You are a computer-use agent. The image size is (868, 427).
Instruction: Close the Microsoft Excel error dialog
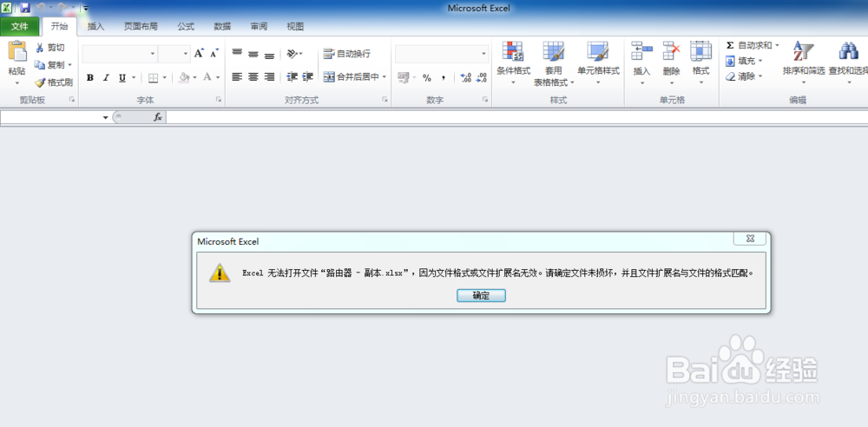[750, 239]
